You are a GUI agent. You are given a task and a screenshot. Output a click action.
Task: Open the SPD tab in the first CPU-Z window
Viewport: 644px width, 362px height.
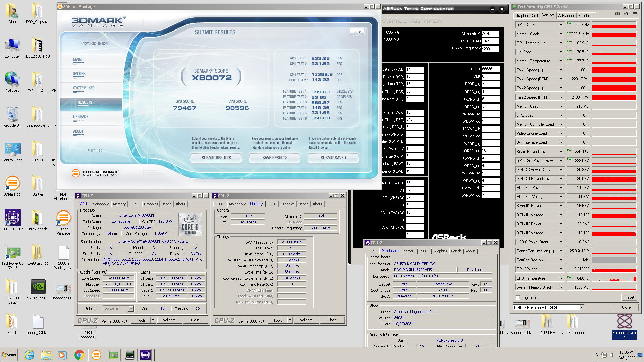coord(135,204)
